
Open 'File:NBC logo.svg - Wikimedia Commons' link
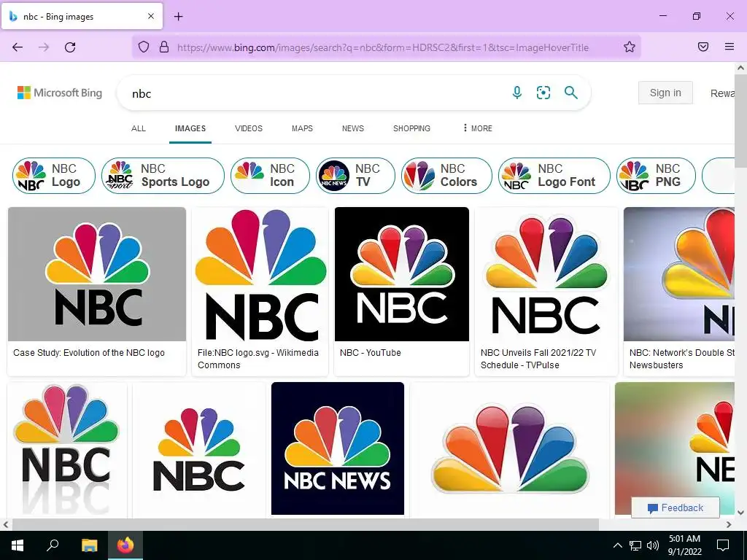pyautogui.click(x=258, y=359)
